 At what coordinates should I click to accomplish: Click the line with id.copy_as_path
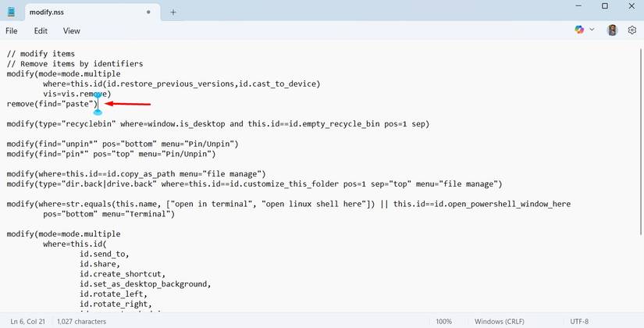pos(137,174)
